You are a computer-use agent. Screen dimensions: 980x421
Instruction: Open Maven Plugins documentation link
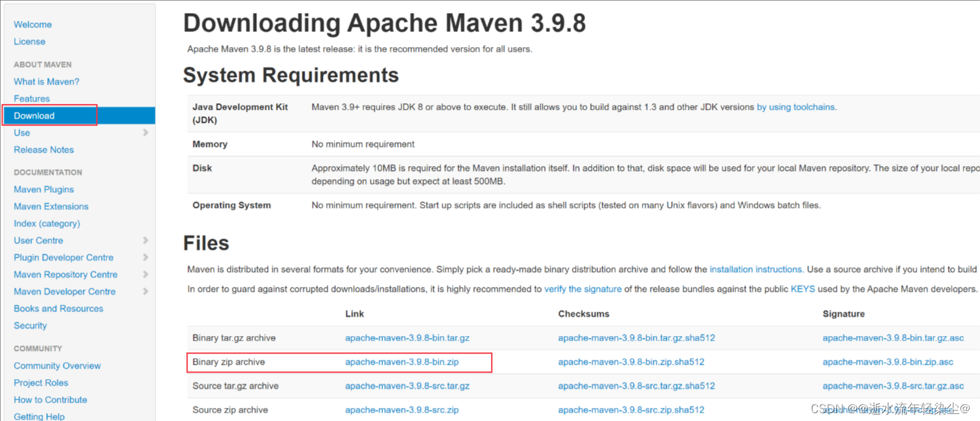44,190
